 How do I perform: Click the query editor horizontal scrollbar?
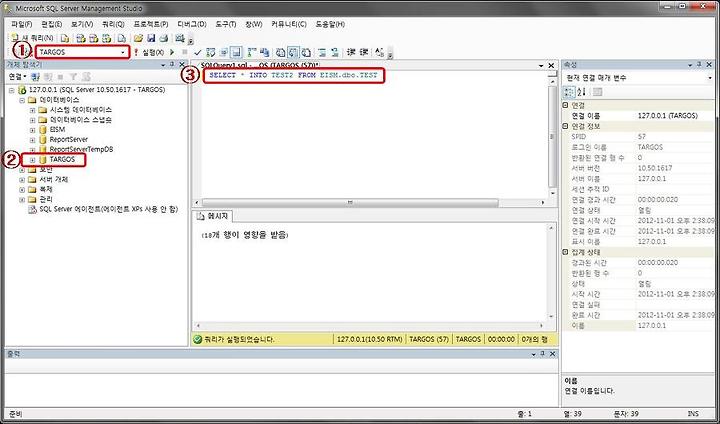point(350,203)
